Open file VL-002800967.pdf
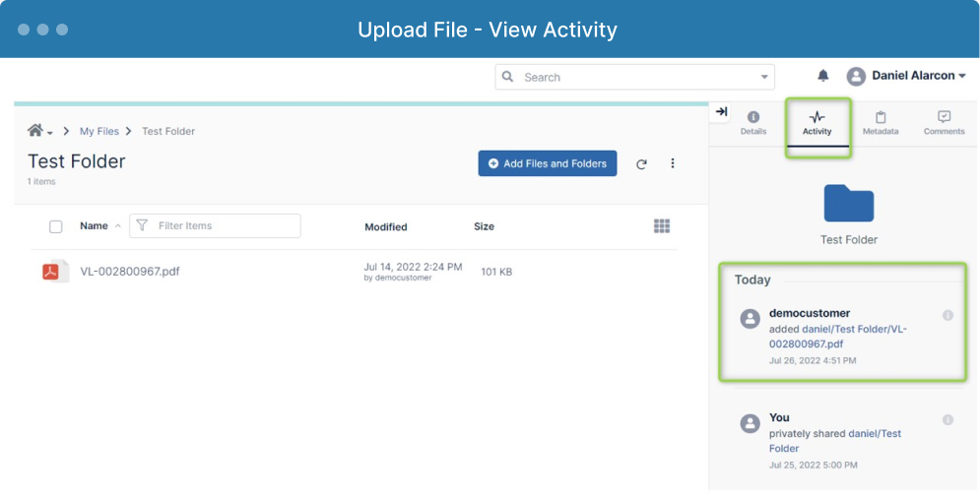 coord(130,271)
